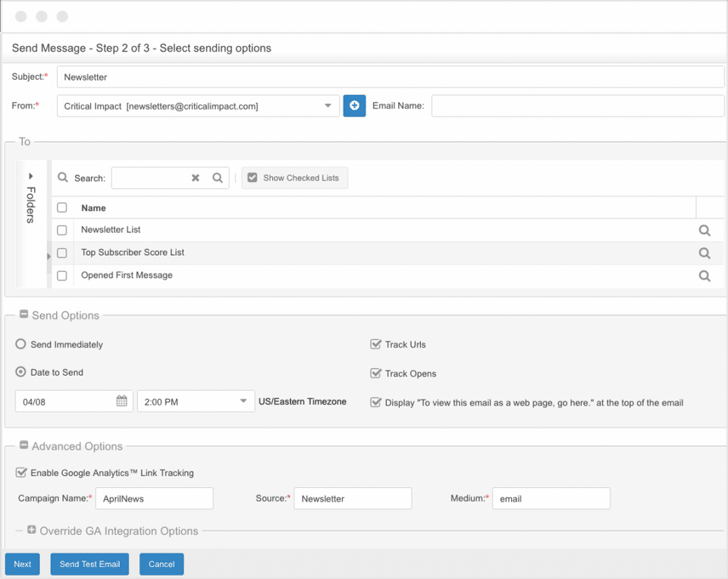Preview the Newsletter List with magnifier icon
728x579 pixels.
coord(704,231)
